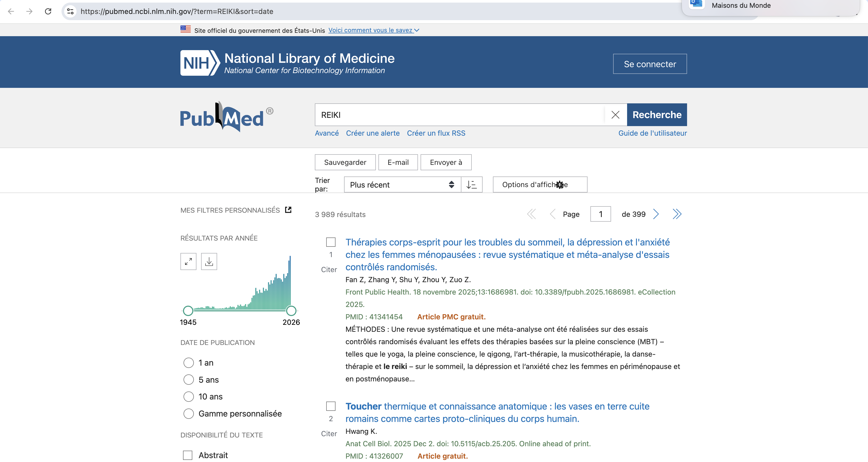The image size is (868, 462).
Task: Click the browser address bar URL
Action: pyautogui.click(x=177, y=11)
